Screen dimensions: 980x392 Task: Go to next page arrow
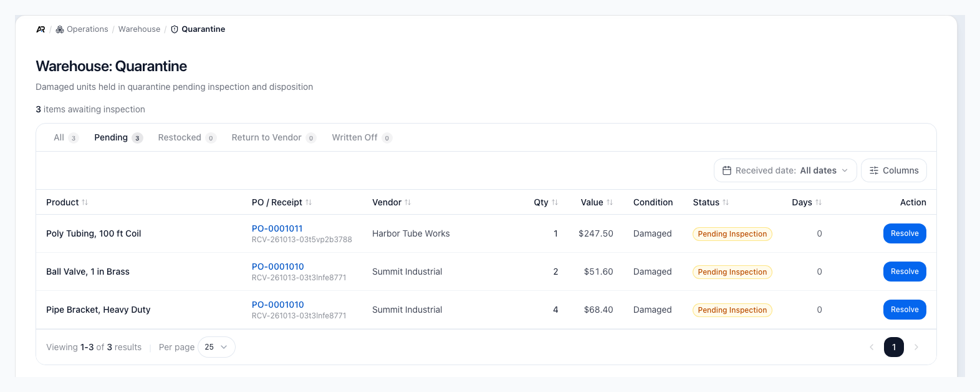(916, 347)
